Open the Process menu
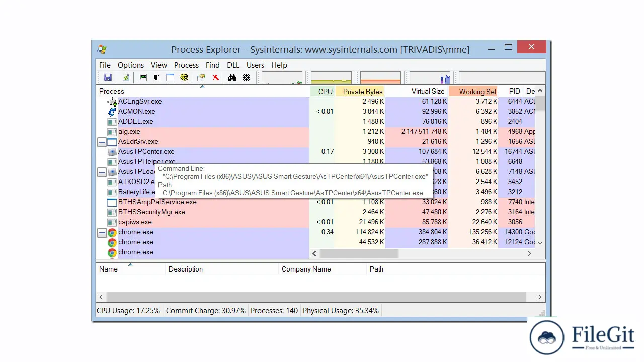The height and width of the screenshot is (362, 644). [x=187, y=65]
